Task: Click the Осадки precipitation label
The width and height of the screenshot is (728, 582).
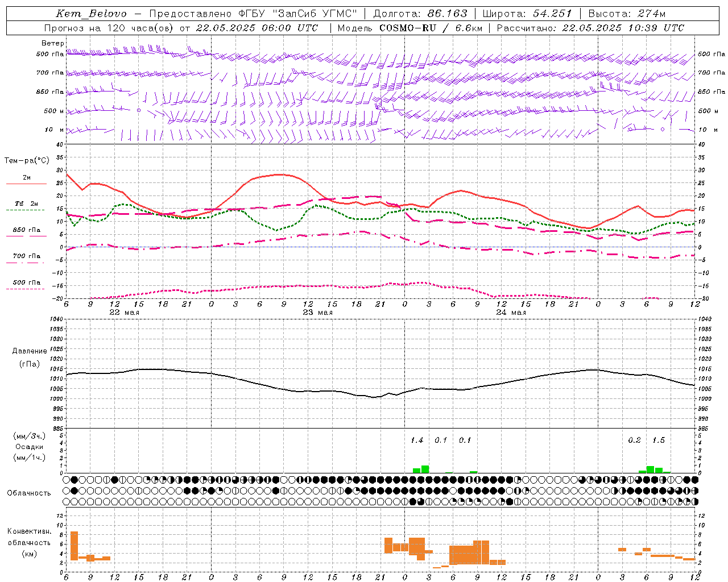Action: pyautogui.click(x=30, y=447)
